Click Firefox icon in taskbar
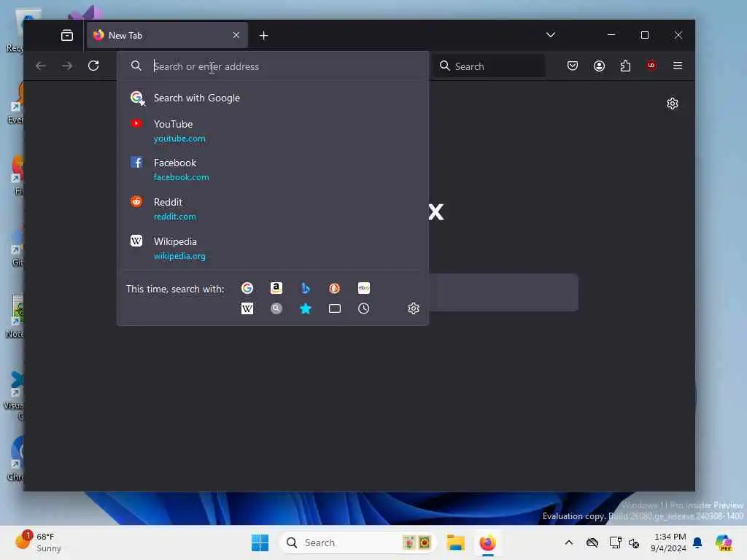Image resolution: width=747 pixels, height=560 pixels. (487, 542)
